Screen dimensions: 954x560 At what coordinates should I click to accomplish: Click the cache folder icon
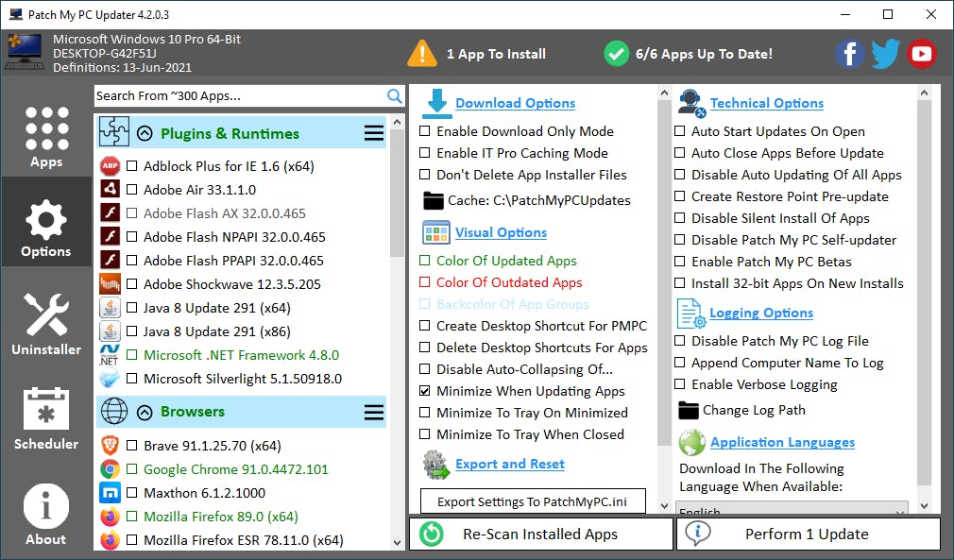pos(434,200)
